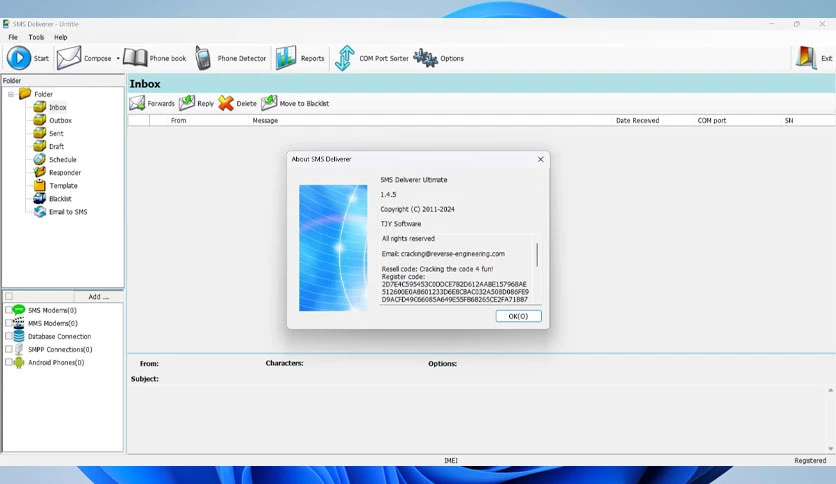Viewport: 836px width, 484px height.
Task: Click the OK(O) button in About dialog
Action: [518, 316]
